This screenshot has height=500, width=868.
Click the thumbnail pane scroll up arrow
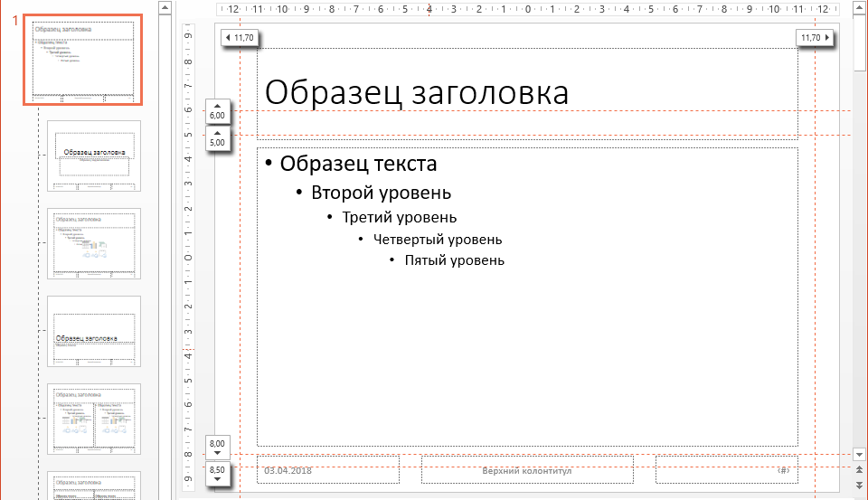coord(165,8)
